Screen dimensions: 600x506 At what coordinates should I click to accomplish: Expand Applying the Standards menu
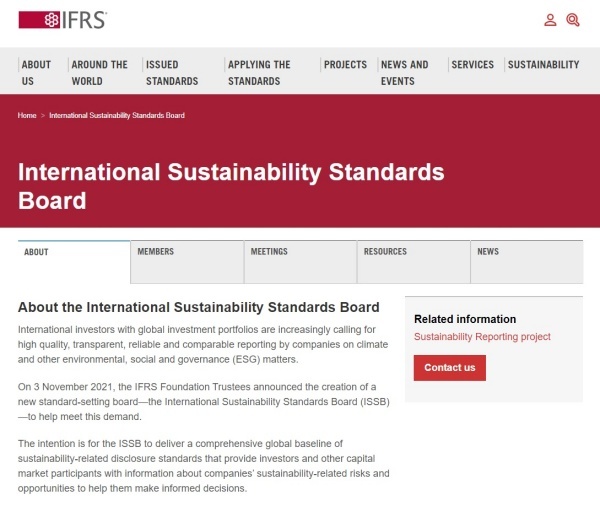click(258, 72)
